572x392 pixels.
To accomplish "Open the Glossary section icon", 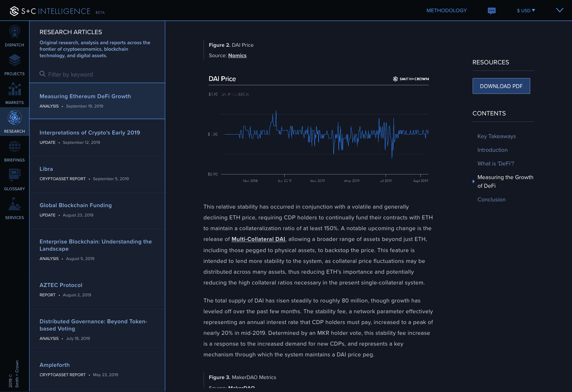I will tap(14, 175).
